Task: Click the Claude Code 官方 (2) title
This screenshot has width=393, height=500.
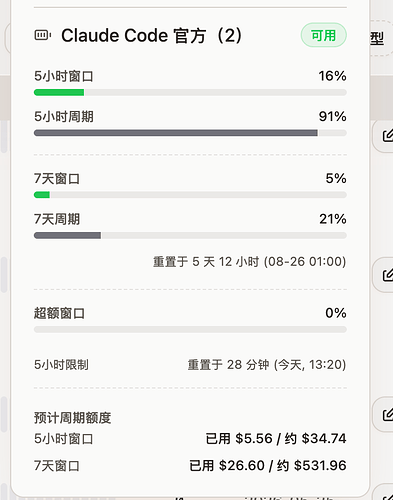Action: 151,35
